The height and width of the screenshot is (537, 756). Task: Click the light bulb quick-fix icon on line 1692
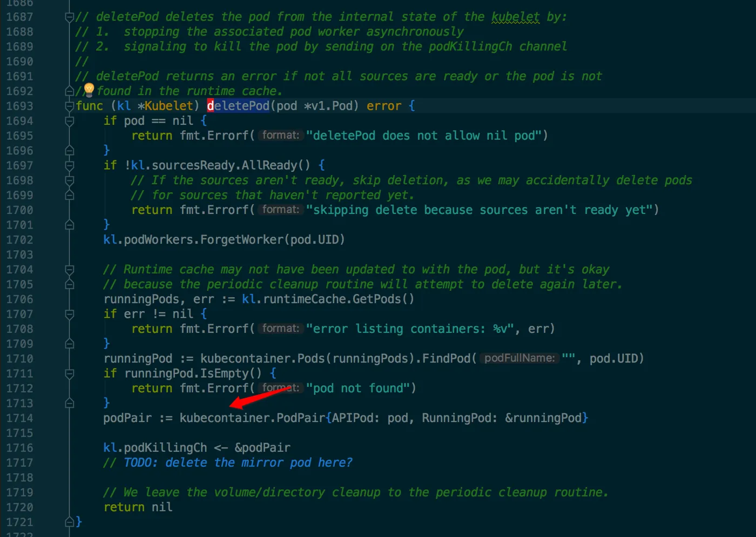pos(89,90)
